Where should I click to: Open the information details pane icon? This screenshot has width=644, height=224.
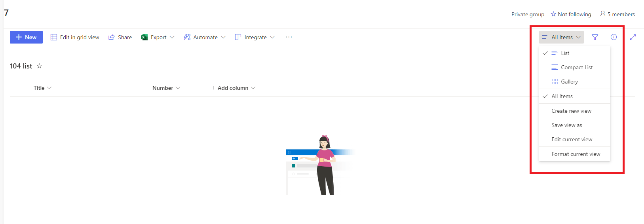pyautogui.click(x=614, y=37)
